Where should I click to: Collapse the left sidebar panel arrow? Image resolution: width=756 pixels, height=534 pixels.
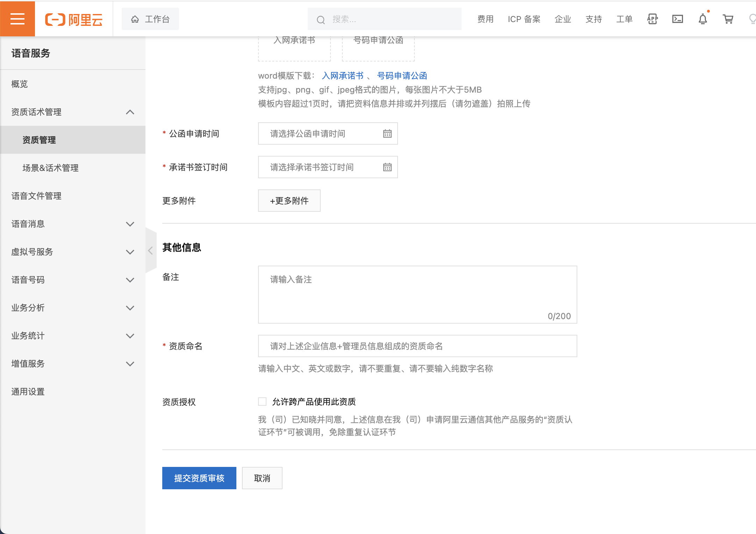(150, 250)
